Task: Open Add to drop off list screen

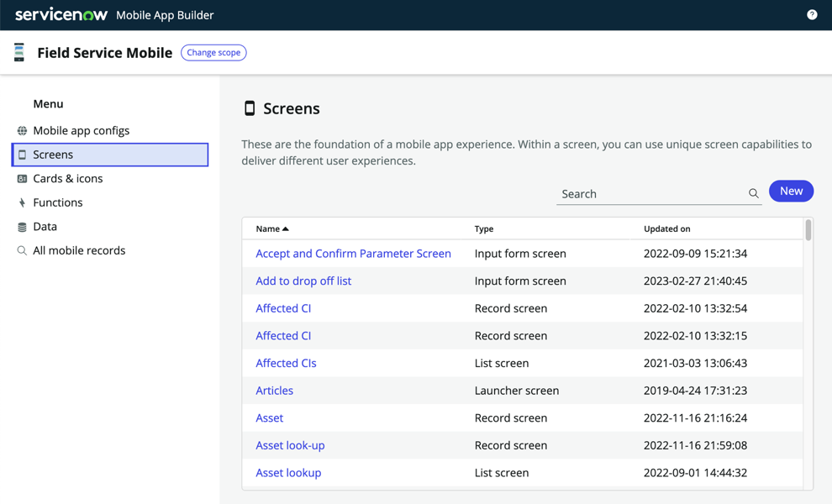Action: (303, 281)
